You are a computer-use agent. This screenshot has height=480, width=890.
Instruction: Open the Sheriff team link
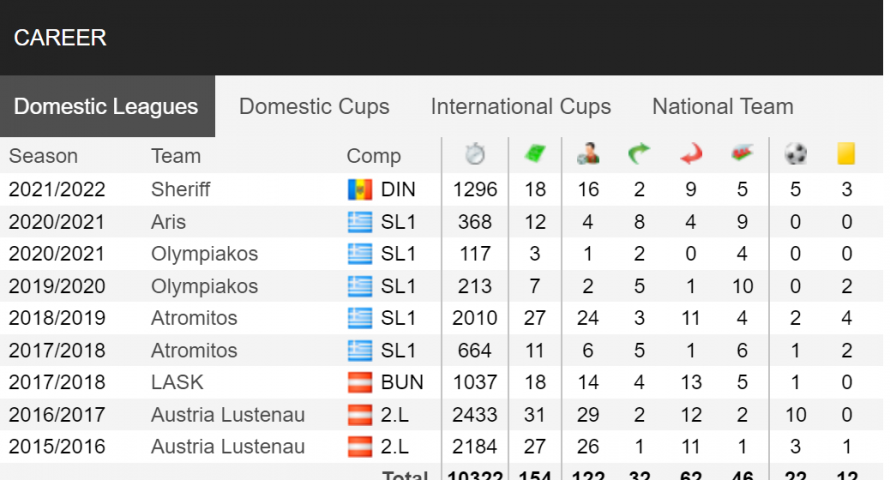coord(180,190)
